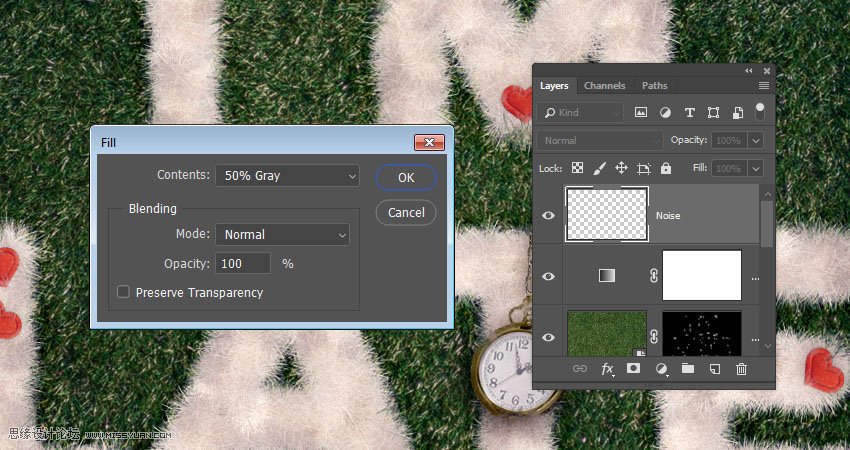Expand the layer Opacity dropdown arrow
850x450 pixels.
tap(755, 141)
